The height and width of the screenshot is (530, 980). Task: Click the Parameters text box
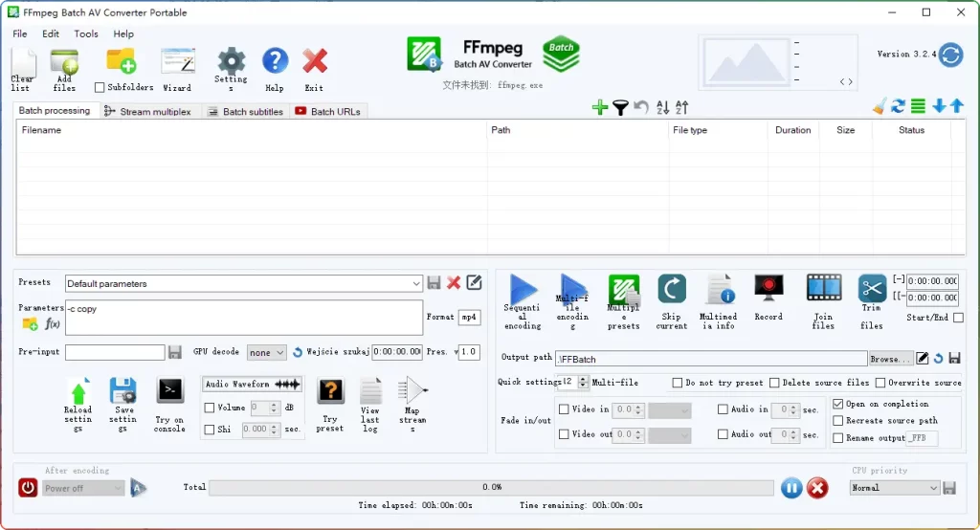(244, 318)
